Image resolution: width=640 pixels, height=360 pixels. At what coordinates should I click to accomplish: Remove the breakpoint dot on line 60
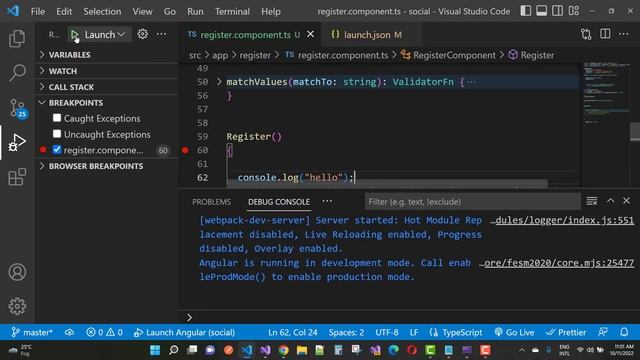pos(185,150)
